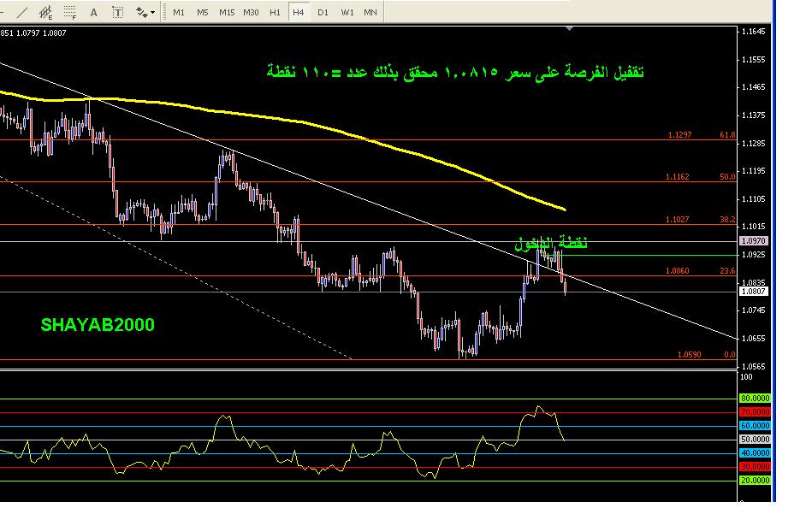The width and height of the screenshot is (812, 514).
Task: Change chart to D1 daily timeframe
Action: tap(323, 12)
